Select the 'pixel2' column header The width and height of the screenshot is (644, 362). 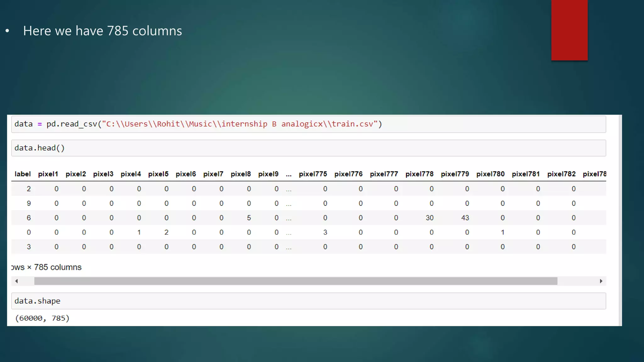76,174
